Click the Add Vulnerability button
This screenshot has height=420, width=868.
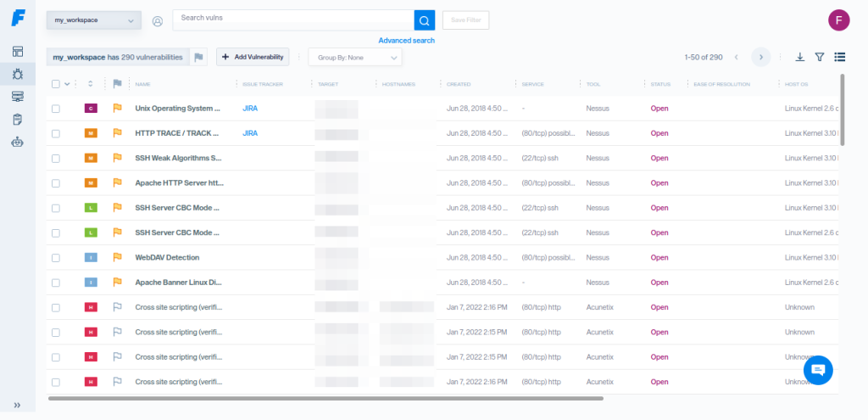(253, 57)
